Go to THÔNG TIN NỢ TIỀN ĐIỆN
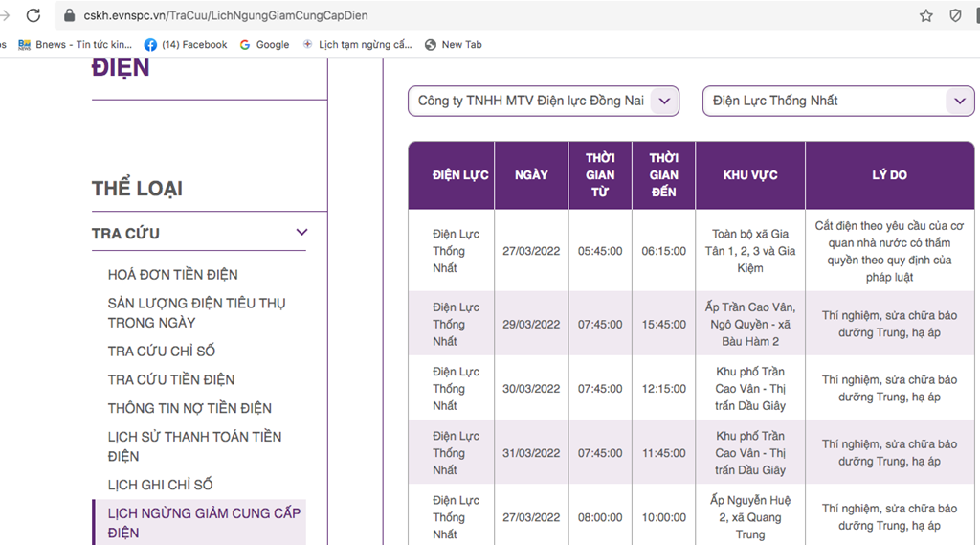980x545 pixels. click(x=189, y=408)
